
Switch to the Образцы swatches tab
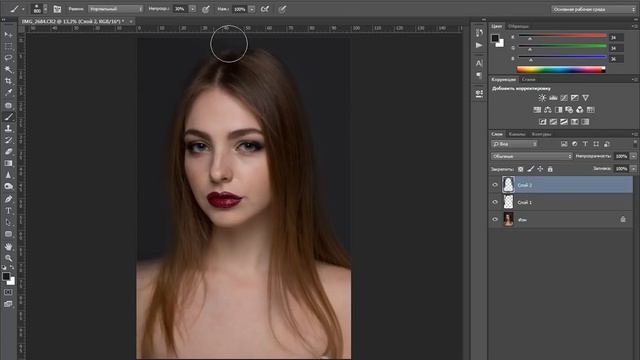point(518,26)
